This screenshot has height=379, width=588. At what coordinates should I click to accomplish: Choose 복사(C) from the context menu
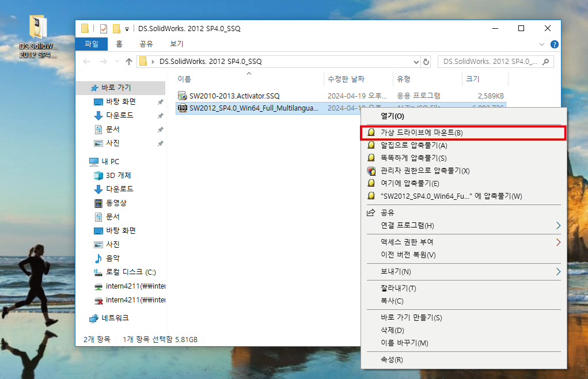(464, 301)
